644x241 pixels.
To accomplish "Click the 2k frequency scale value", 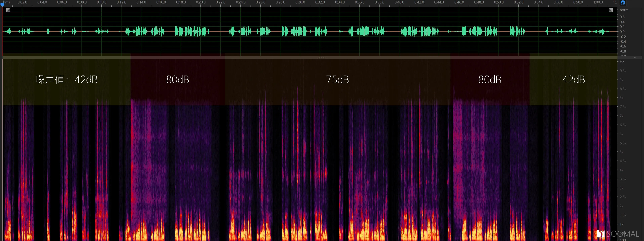I will [621, 206].
